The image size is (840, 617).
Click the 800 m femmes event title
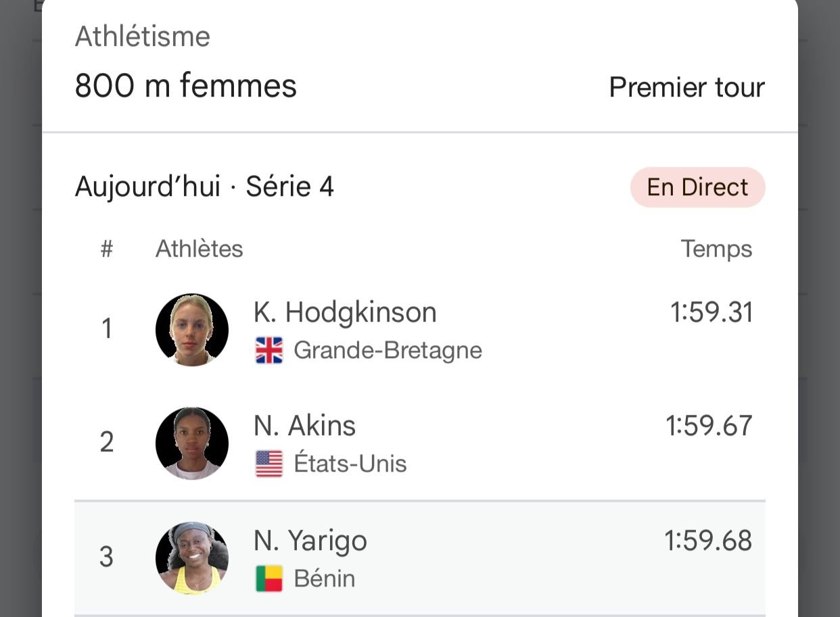186,87
